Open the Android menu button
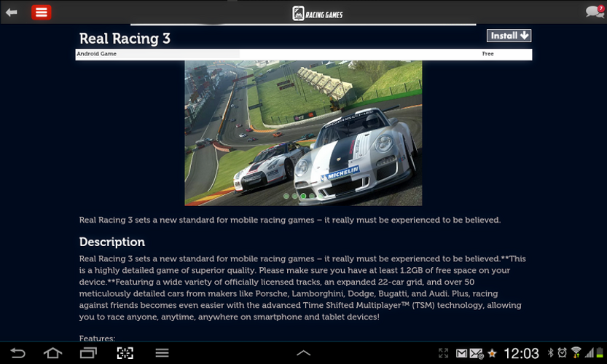 pyautogui.click(x=162, y=353)
